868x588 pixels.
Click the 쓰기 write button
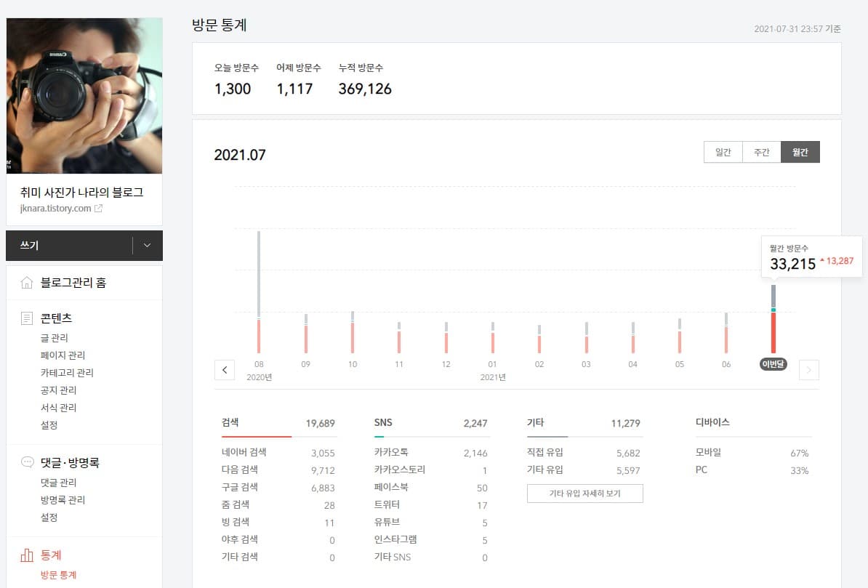click(69, 245)
